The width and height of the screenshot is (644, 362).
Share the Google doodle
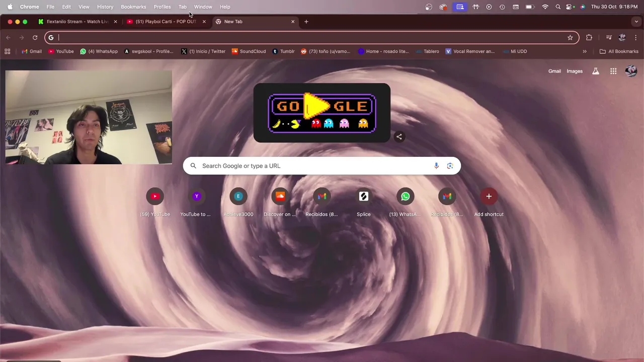[399, 136]
